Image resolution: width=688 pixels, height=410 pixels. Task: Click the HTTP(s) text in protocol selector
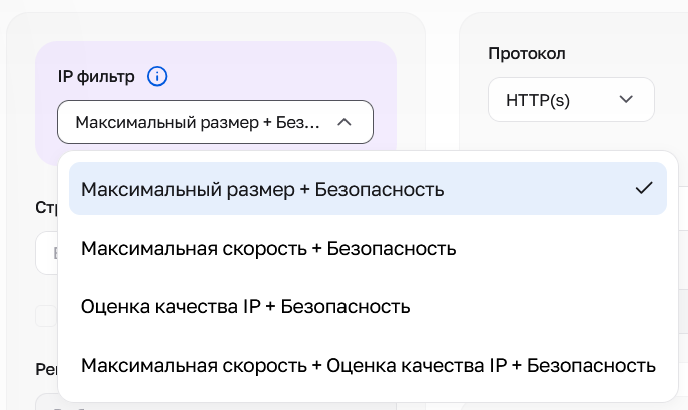click(x=538, y=100)
